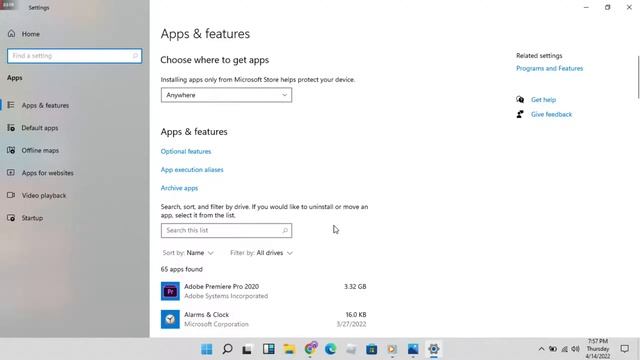
Task: Click the Get help chat icon
Action: coord(520,100)
